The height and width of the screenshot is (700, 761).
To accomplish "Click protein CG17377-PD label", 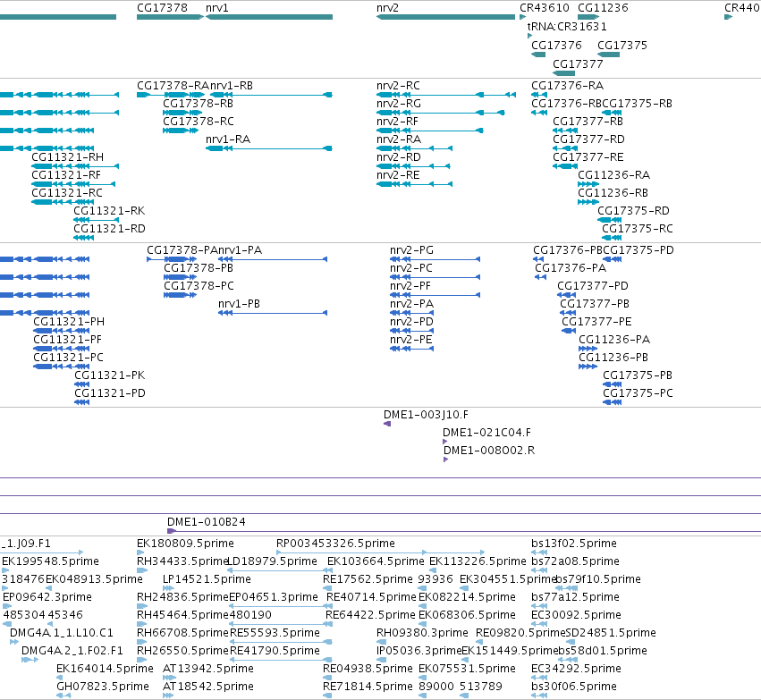I will (593, 286).
